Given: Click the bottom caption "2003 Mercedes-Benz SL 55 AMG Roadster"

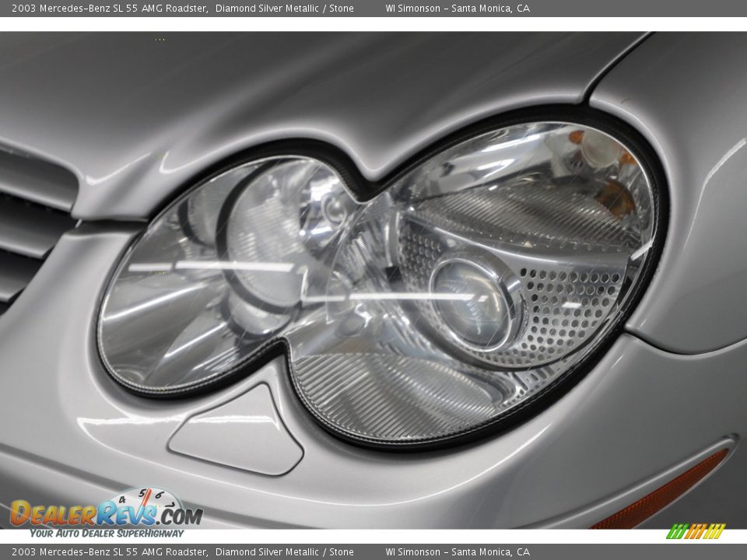Looking at the screenshot, I should point(110,552).
